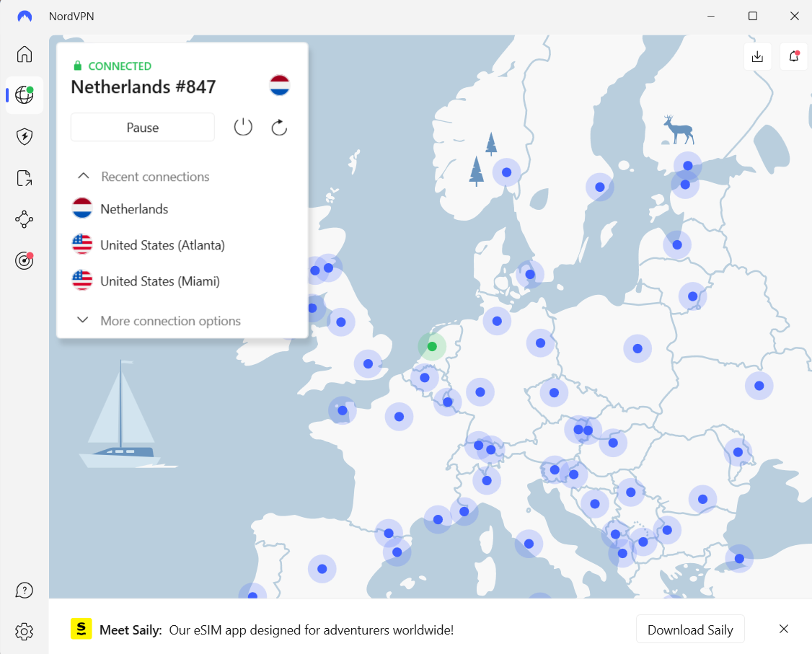Screen dimensions: 812x654
Task: Select the Serbia server marker on map
Action: coord(631,492)
